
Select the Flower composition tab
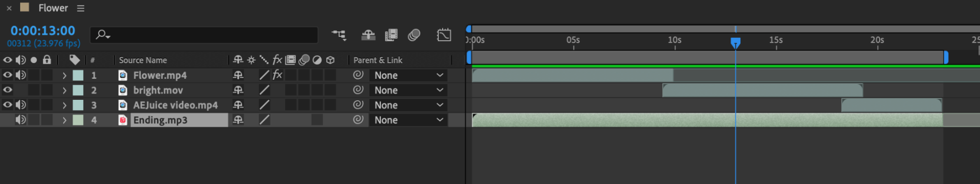point(53,8)
